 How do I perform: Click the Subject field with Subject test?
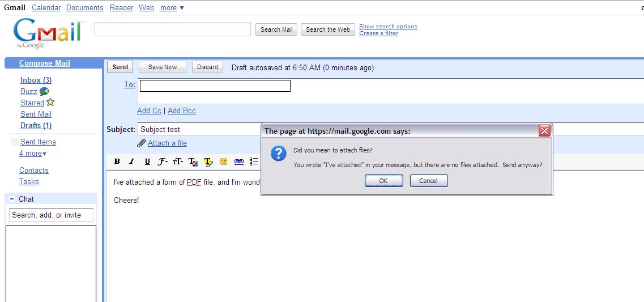coord(199,129)
